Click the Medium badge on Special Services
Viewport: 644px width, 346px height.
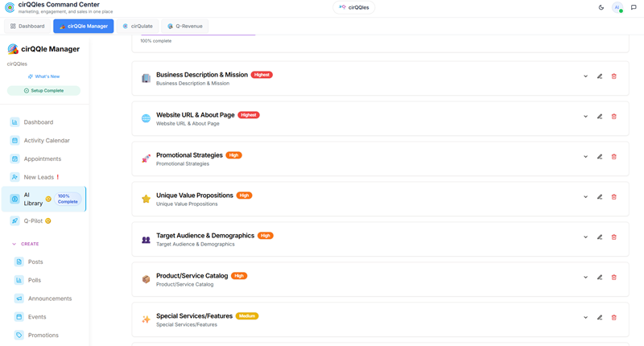[x=247, y=316]
